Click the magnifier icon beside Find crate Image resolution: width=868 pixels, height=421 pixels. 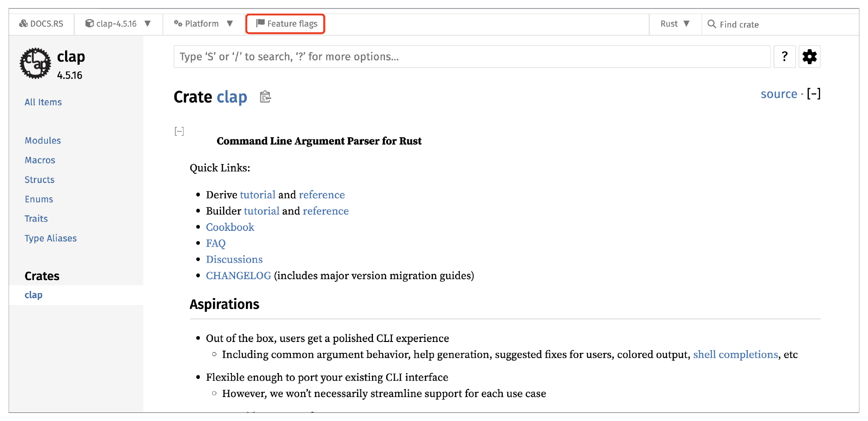pos(712,24)
